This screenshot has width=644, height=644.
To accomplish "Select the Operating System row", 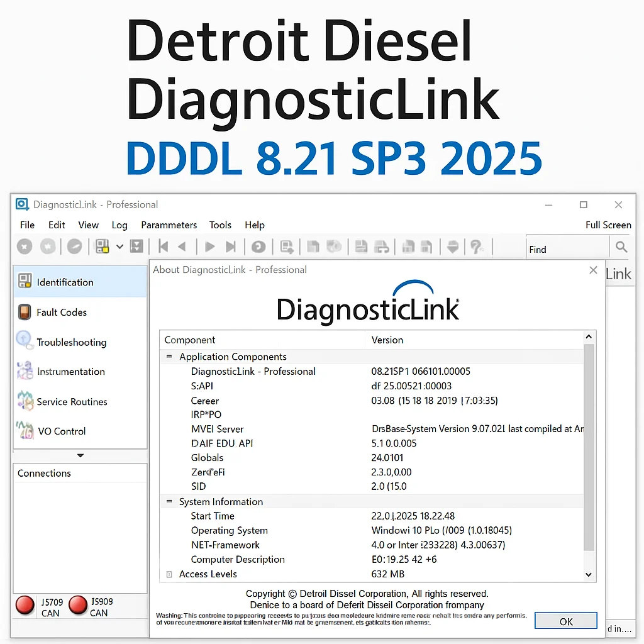I will click(x=372, y=531).
